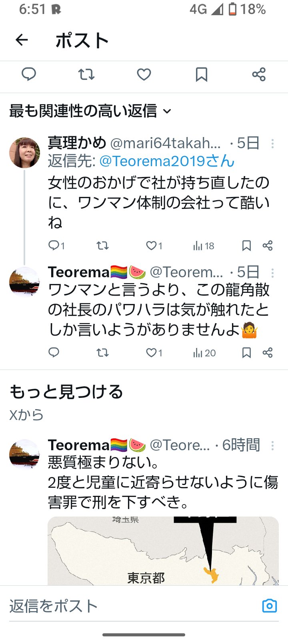Tap the back arrow
Screen dimensions: 288x644
click(x=22, y=40)
